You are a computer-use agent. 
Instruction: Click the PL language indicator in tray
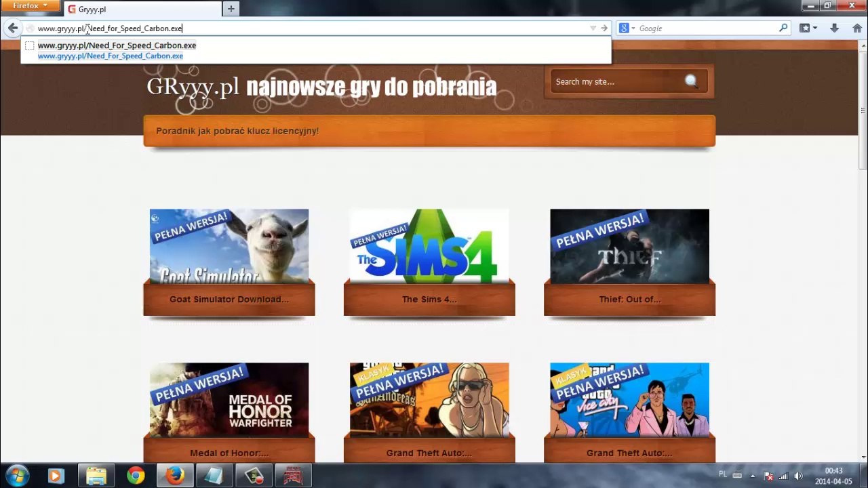click(723, 474)
